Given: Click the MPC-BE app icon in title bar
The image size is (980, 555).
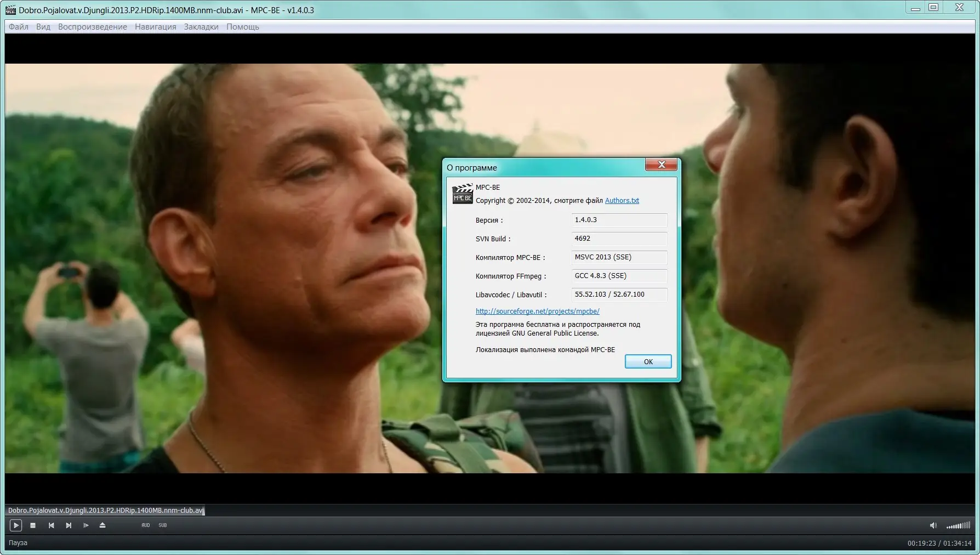Looking at the screenshot, I should [10, 10].
